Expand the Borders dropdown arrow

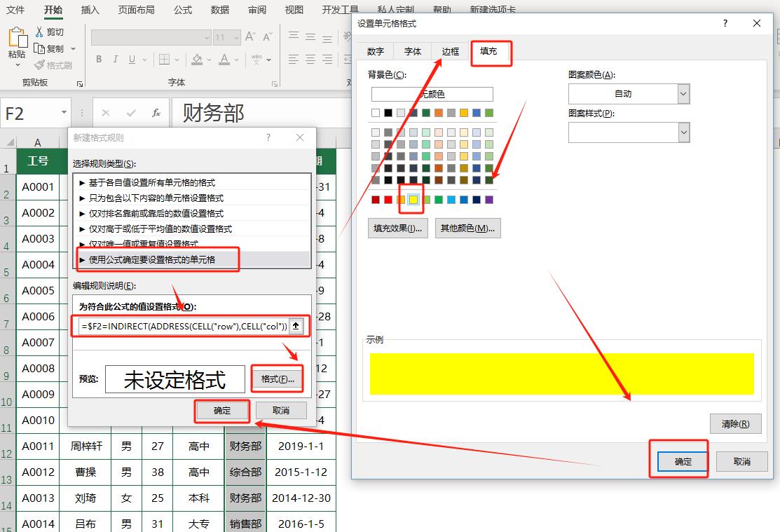coord(177,60)
